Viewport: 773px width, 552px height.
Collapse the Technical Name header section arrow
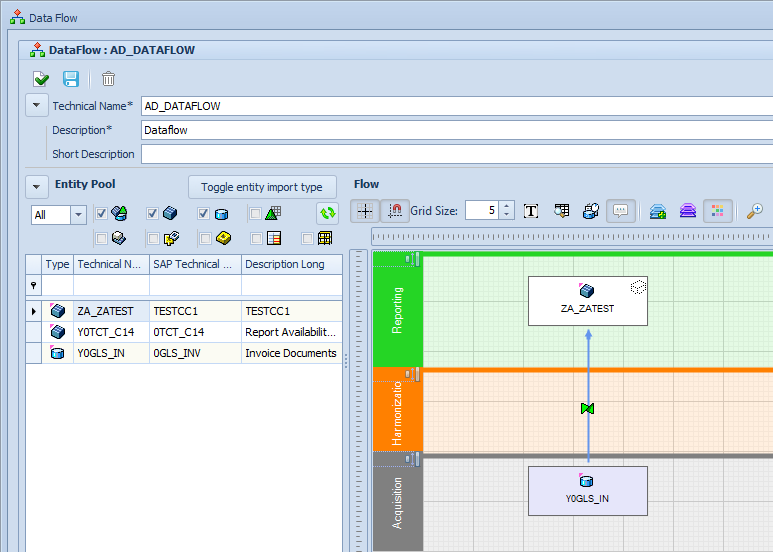tap(36, 105)
